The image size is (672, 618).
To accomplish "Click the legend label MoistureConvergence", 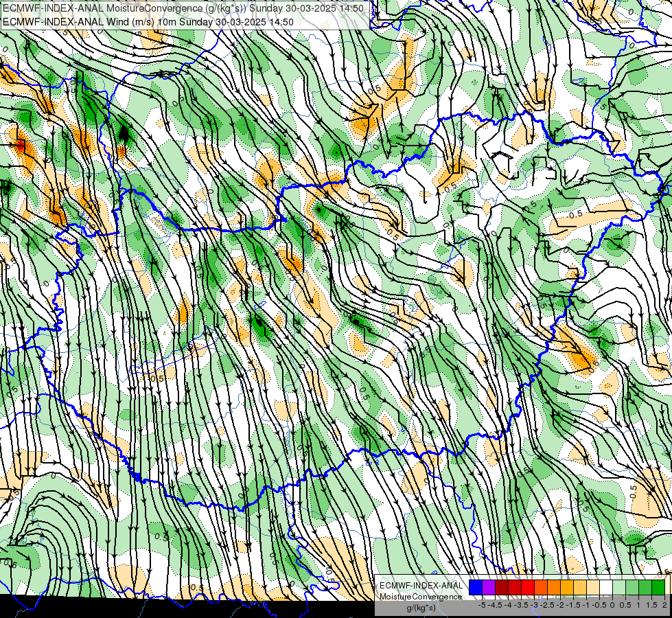I will [421, 597].
